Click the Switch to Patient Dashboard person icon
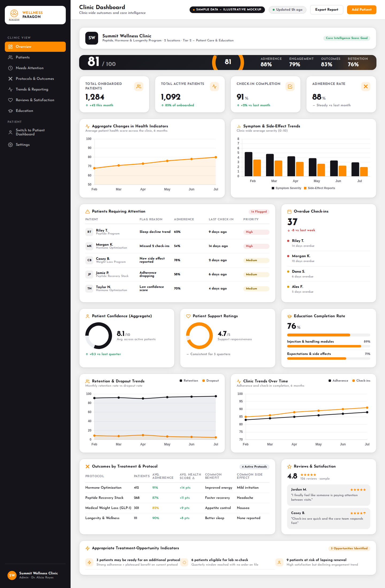385x588 pixels. [10, 132]
